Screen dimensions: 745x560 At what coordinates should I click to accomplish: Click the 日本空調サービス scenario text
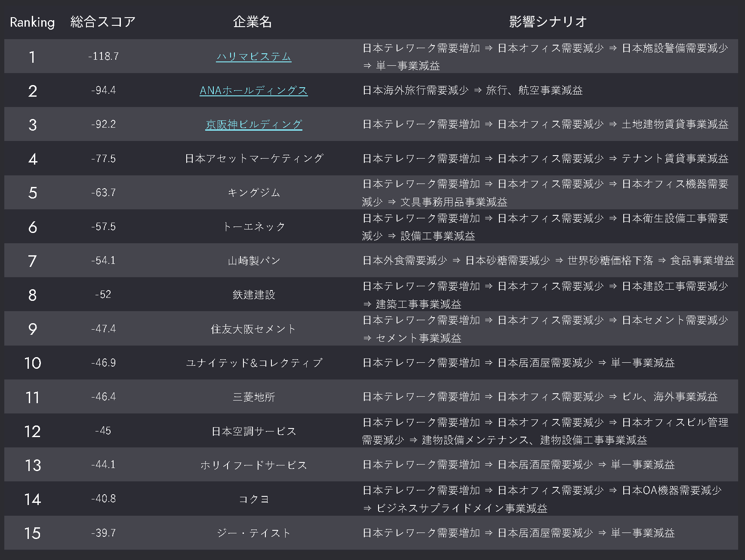pos(545,431)
